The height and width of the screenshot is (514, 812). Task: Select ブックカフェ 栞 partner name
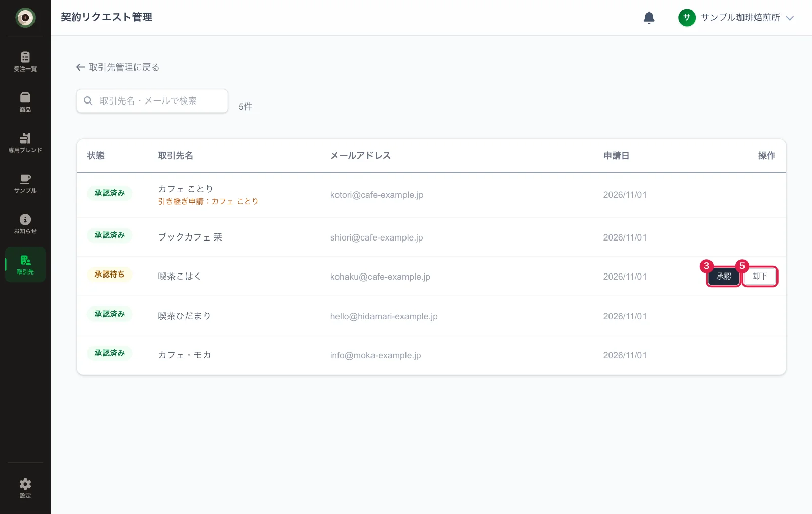pos(190,237)
